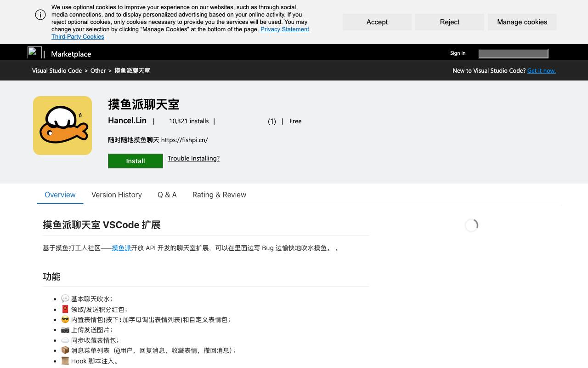
Task: Open the 'Get it now.' link
Action: click(x=542, y=70)
